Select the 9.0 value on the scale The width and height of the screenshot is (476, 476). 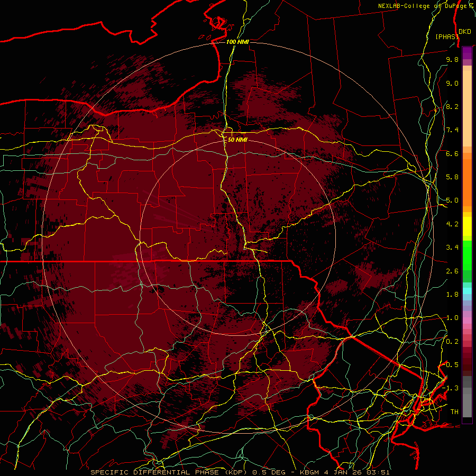[x=452, y=83]
